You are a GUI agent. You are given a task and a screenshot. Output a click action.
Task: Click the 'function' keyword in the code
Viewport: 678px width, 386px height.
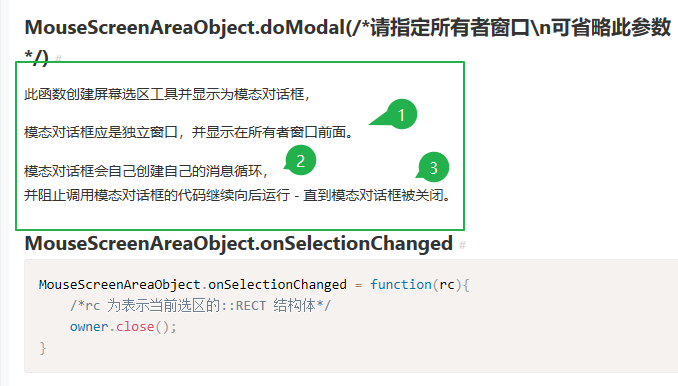click(x=401, y=284)
